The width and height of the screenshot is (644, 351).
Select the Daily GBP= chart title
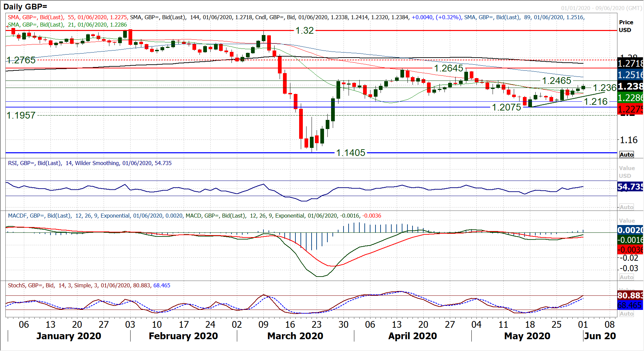[25, 6]
